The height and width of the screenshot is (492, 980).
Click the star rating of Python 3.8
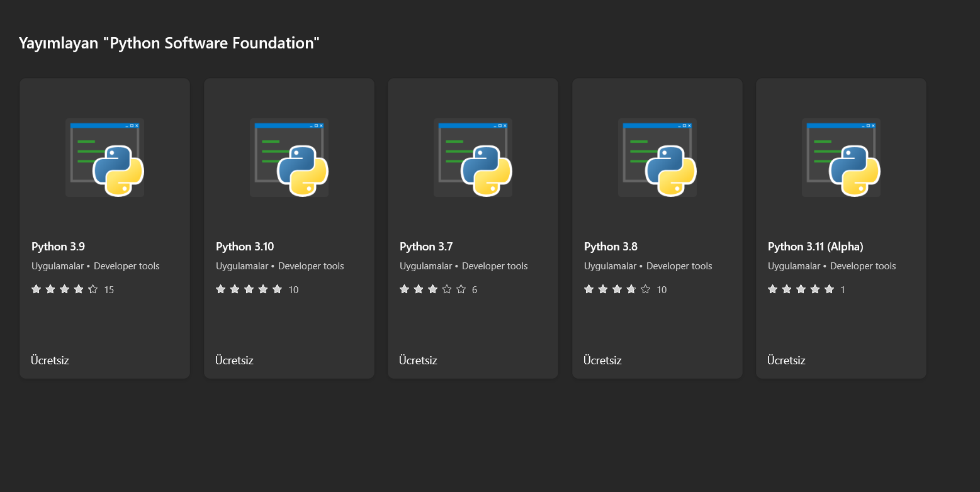coord(617,289)
